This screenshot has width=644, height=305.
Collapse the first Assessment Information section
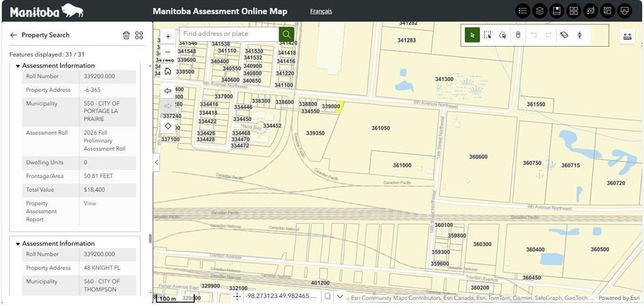(x=18, y=65)
